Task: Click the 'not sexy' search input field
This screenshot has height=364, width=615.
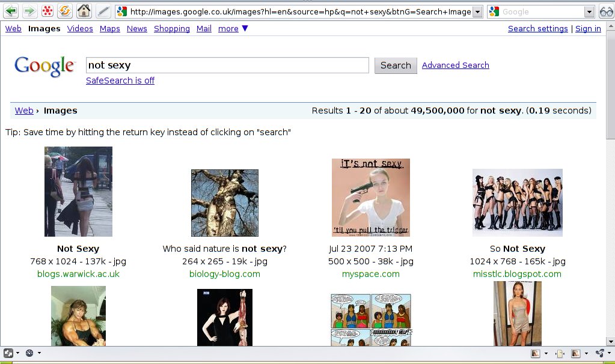Action: (227, 65)
